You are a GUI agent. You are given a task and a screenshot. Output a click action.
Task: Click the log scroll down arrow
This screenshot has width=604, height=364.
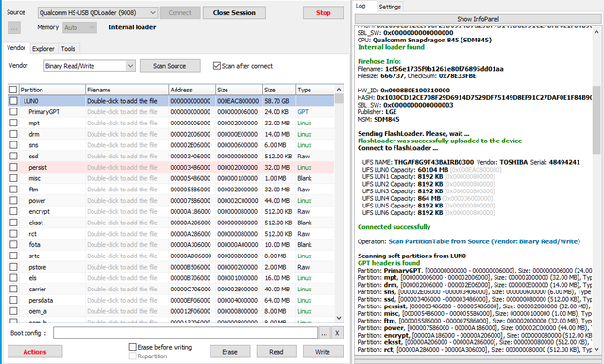(596, 349)
